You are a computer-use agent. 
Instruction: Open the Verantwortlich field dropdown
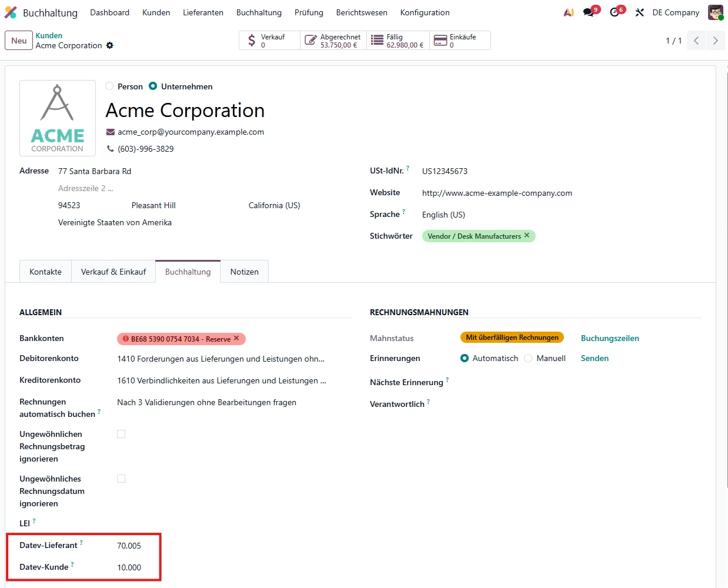tap(580, 404)
